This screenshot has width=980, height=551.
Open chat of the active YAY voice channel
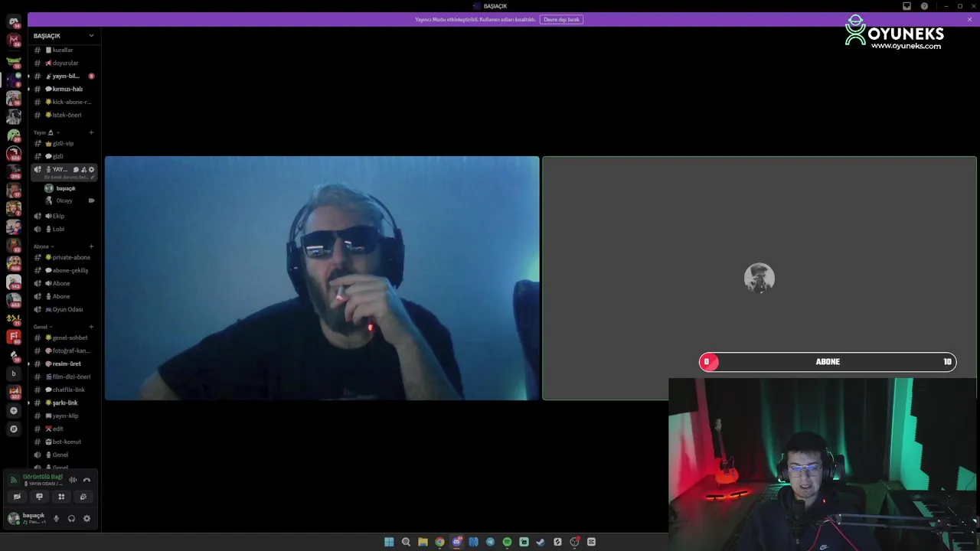tap(76, 170)
